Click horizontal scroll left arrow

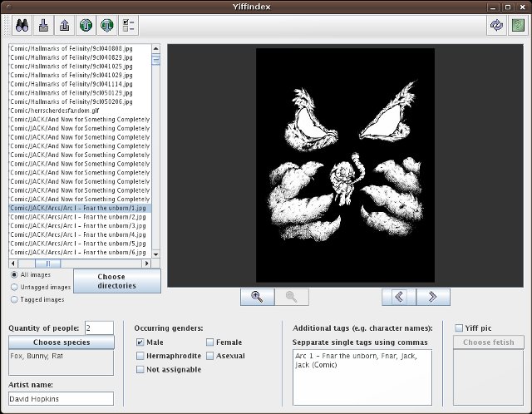click(13, 264)
